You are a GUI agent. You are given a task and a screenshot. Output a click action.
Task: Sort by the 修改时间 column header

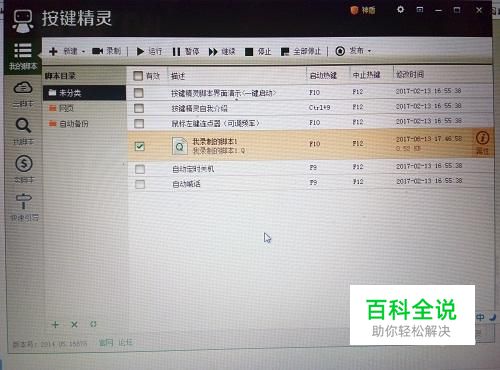point(410,74)
